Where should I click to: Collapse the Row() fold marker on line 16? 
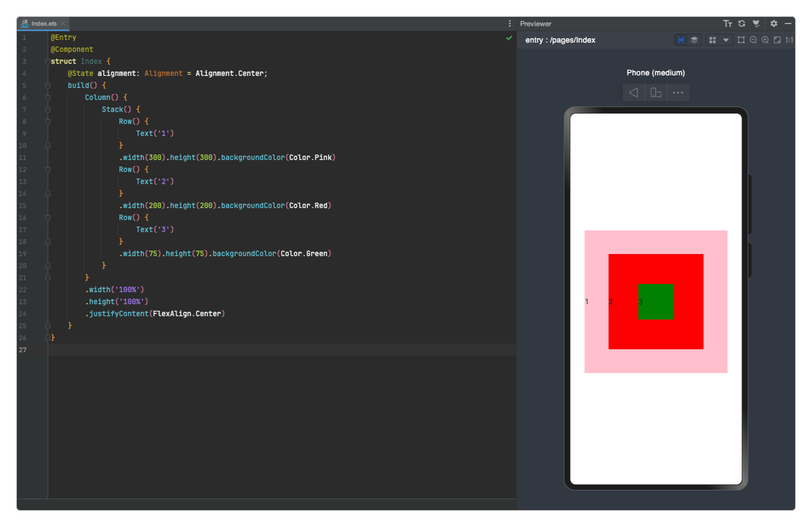click(x=47, y=218)
